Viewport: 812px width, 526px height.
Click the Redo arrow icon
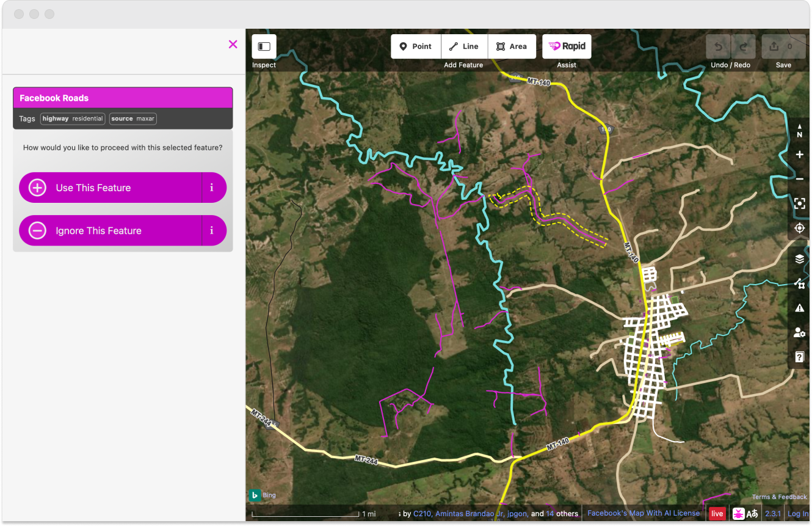coord(743,46)
